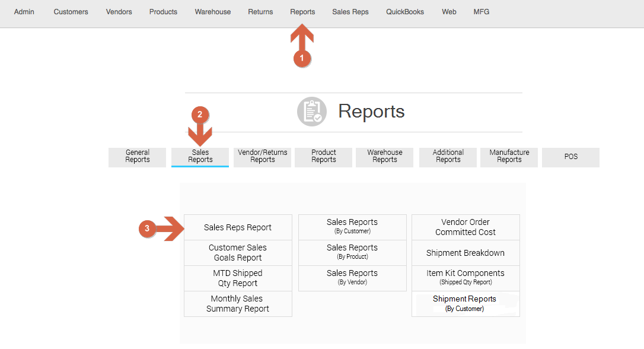Select the Product Reports tab
This screenshot has width=644, height=349.
[x=323, y=157]
